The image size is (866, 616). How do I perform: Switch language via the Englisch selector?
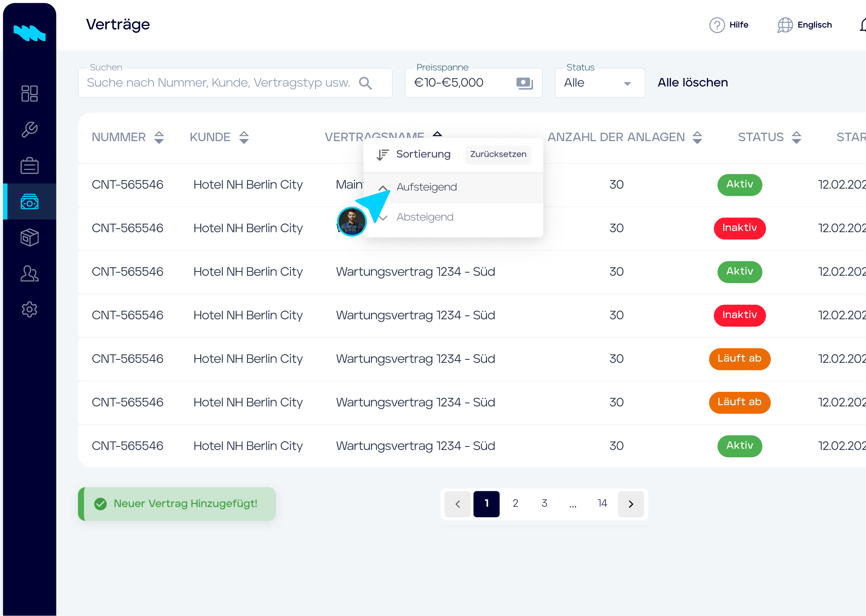pyautogui.click(x=804, y=25)
